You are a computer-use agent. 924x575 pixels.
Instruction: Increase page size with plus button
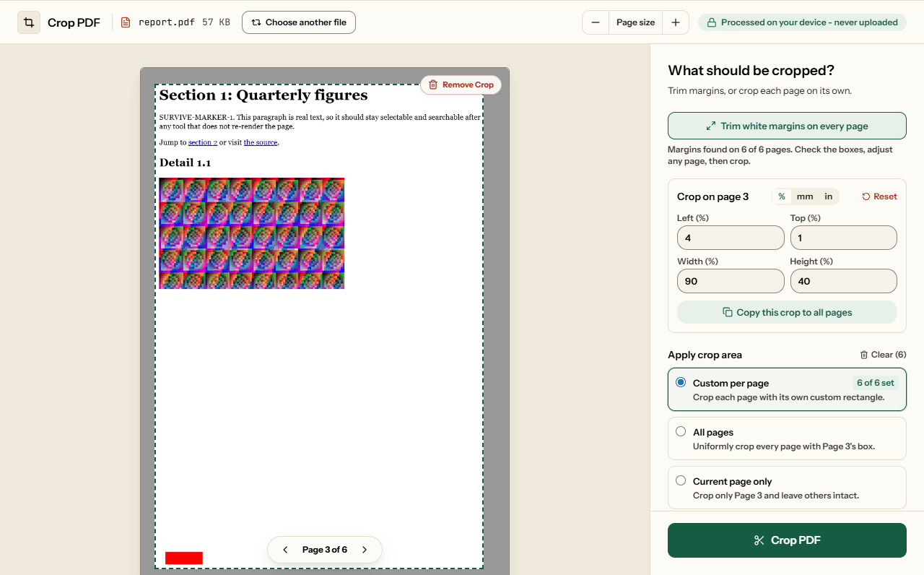click(x=676, y=22)
